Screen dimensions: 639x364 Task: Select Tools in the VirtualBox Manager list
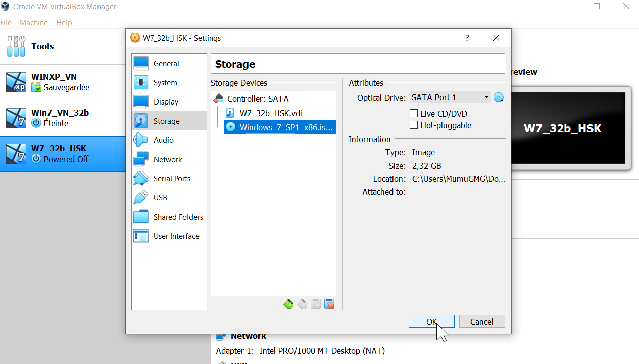[x=63, y=46]
